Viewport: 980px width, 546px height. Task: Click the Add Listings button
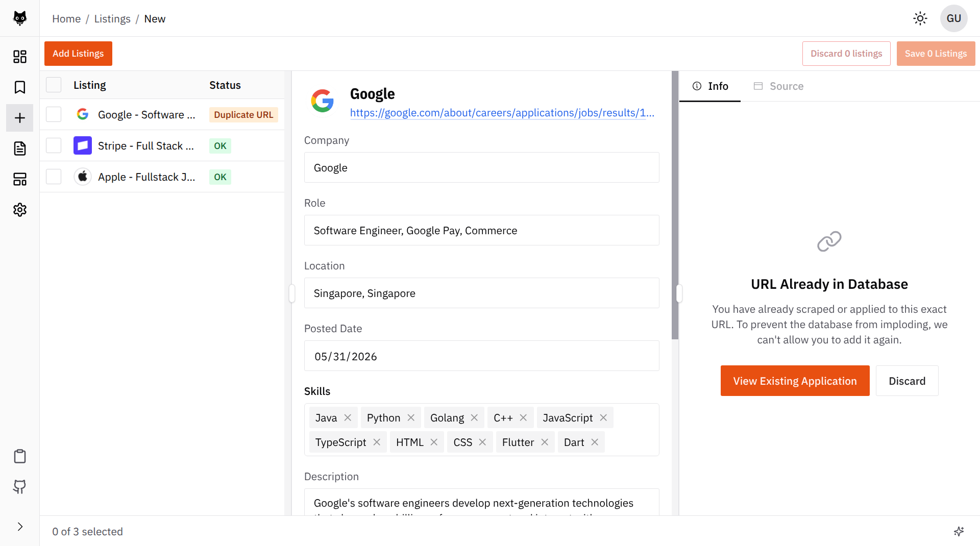78,54
